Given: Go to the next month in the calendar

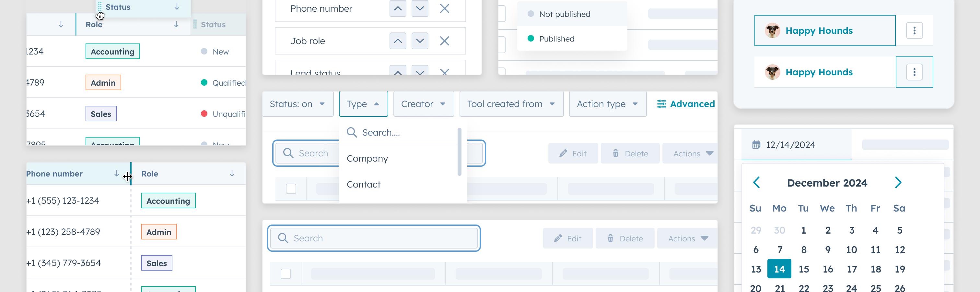Looking at the screenshot, I should 898,182.
